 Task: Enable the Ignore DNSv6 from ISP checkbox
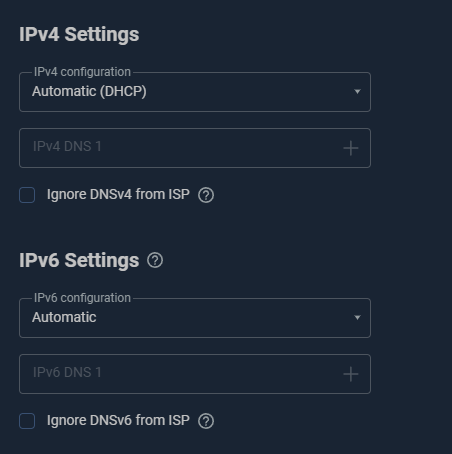click(27, 421)
